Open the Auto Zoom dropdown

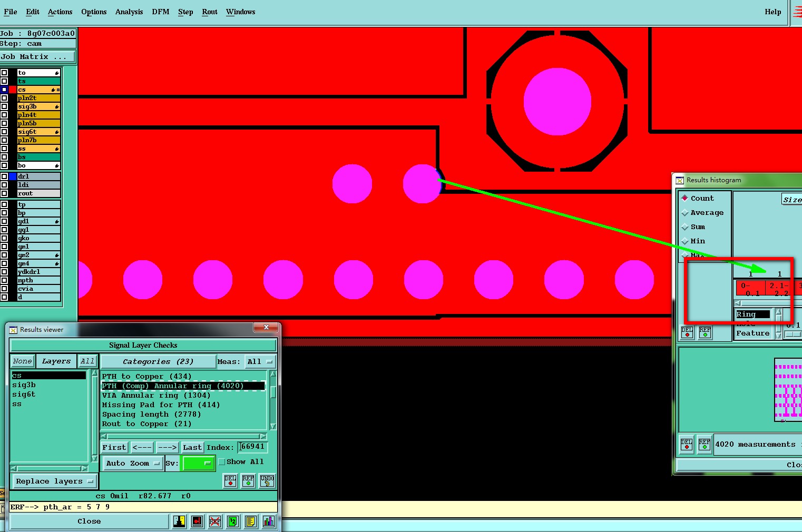[x=132, y=464]
